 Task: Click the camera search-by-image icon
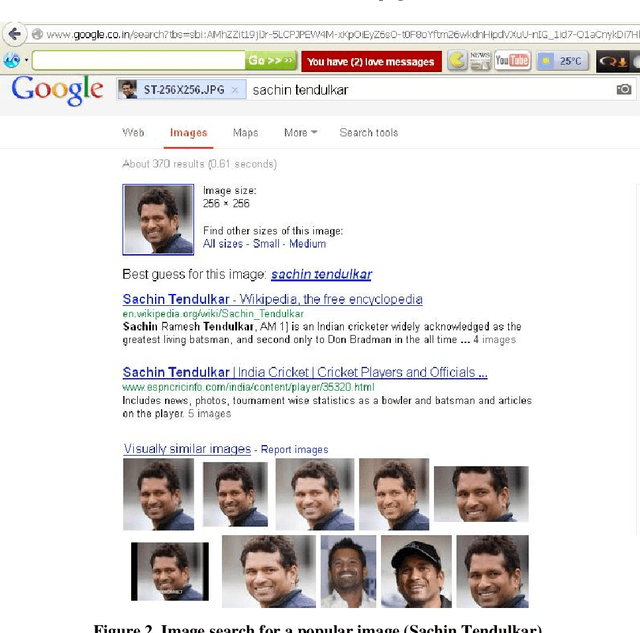point(624,89)
